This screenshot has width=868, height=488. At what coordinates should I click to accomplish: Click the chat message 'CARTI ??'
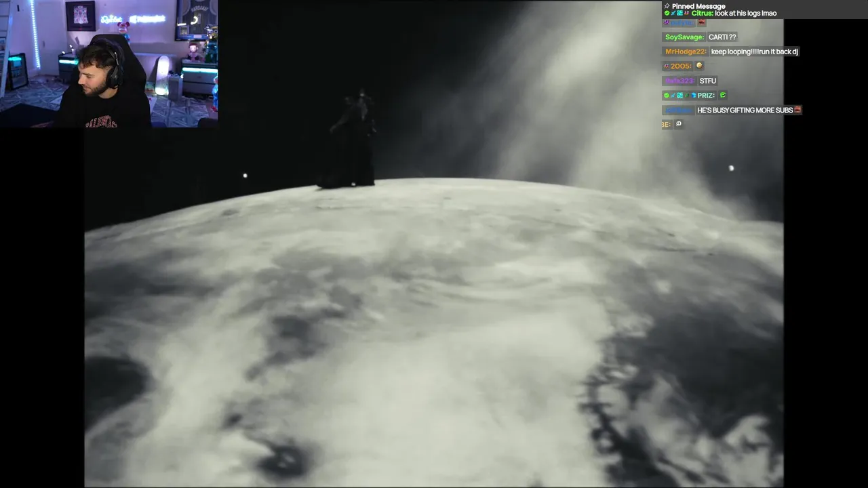click(722, 37)
